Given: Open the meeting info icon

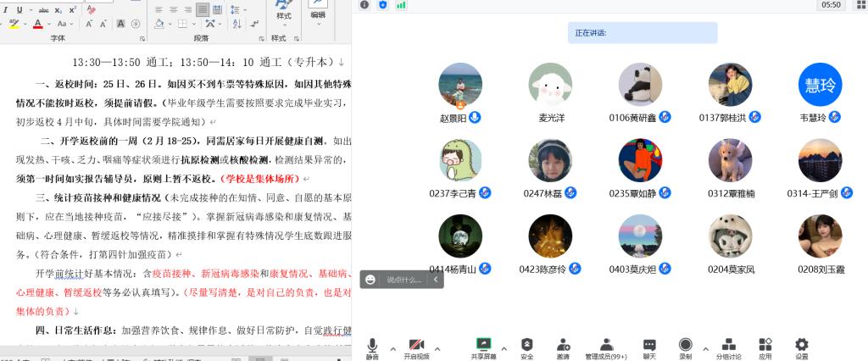Looking at the screenshot, I should [x=364, y=5].
